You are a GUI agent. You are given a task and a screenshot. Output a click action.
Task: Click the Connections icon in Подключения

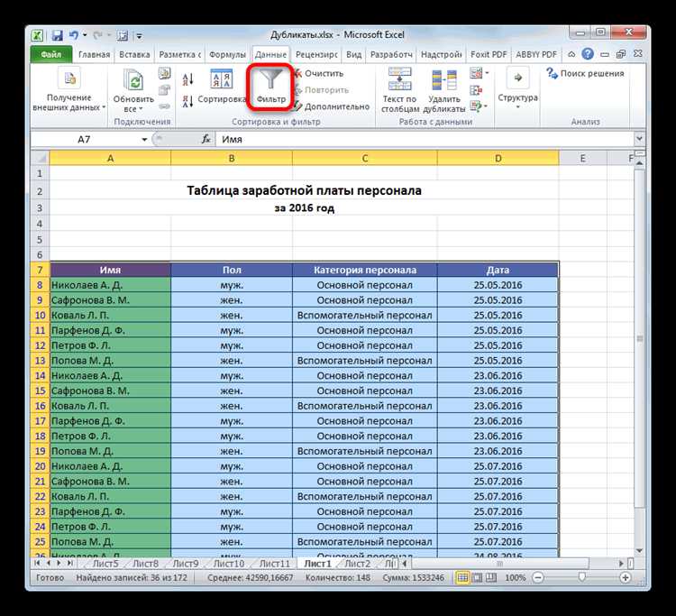pos(164,73)
